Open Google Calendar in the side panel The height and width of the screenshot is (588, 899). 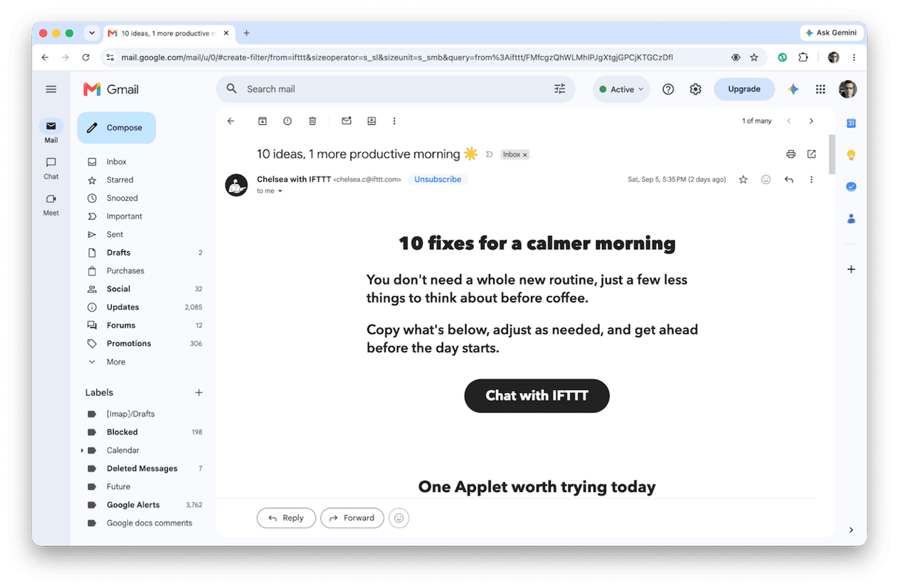tap(851, 123)
